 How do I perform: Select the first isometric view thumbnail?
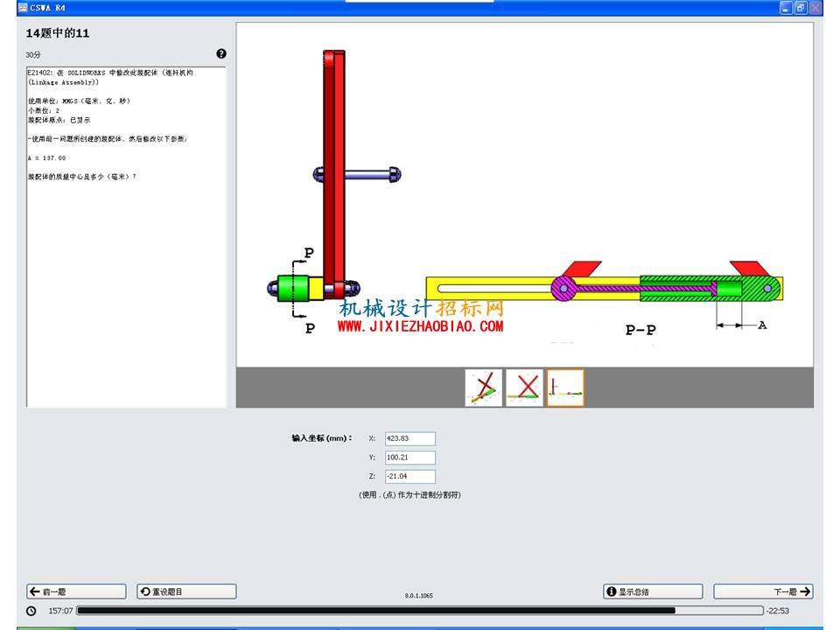[484, 388]
